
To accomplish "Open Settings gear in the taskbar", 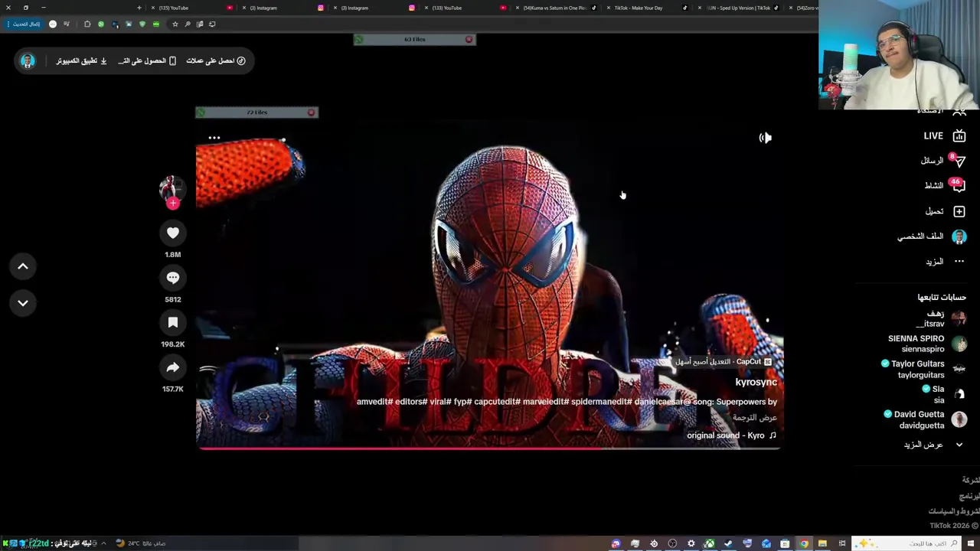I will [x=691, y=543].
